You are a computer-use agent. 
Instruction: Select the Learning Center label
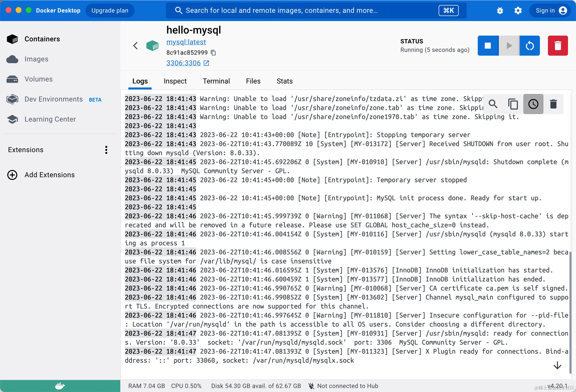(50, 119)
